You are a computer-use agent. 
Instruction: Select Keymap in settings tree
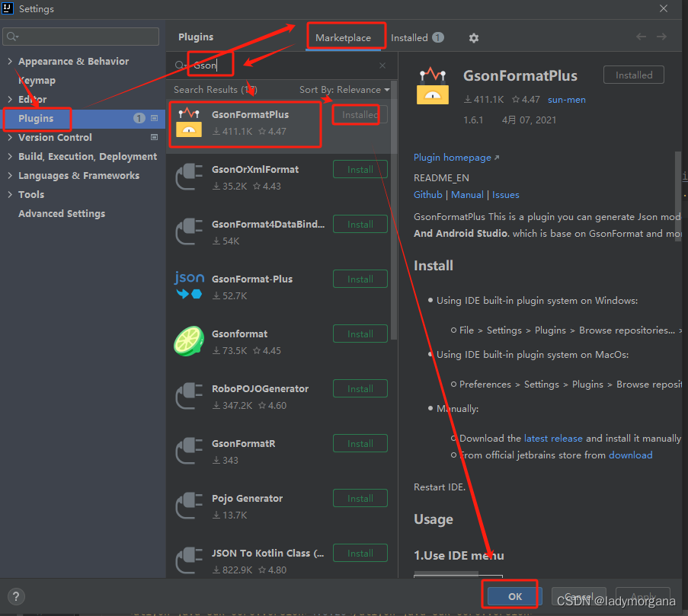coord(37,80)
